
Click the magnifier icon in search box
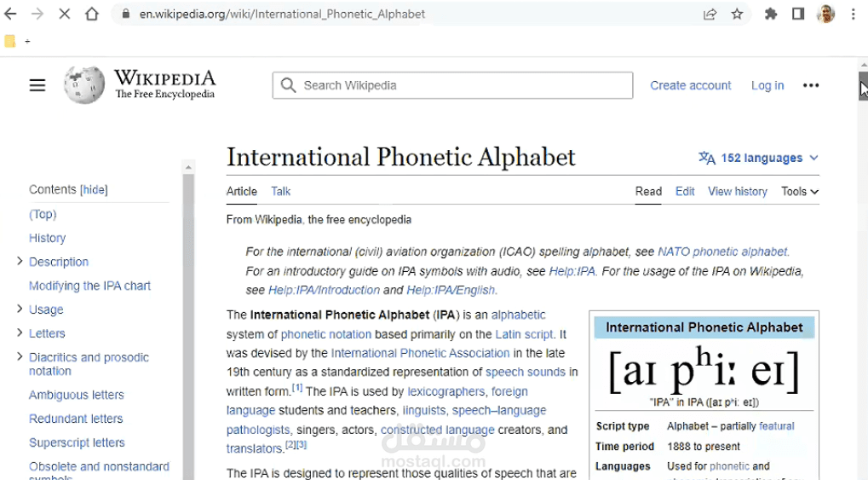click(x=288, y=85)
